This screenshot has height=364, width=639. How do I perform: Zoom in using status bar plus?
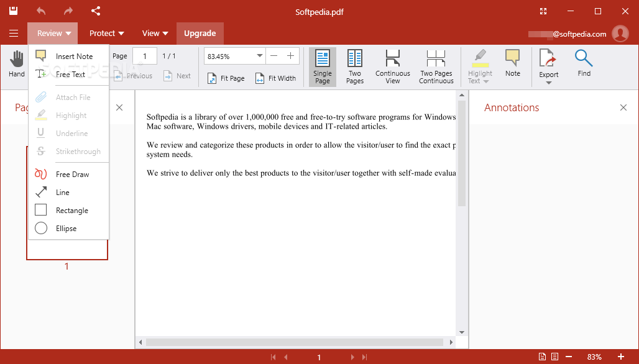pos(620,357)
